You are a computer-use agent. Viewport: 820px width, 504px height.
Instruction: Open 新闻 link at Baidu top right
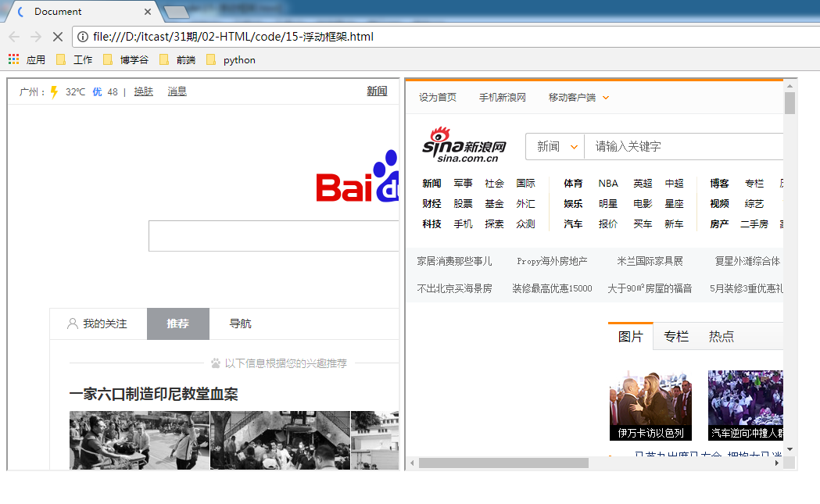coord(377,91)
